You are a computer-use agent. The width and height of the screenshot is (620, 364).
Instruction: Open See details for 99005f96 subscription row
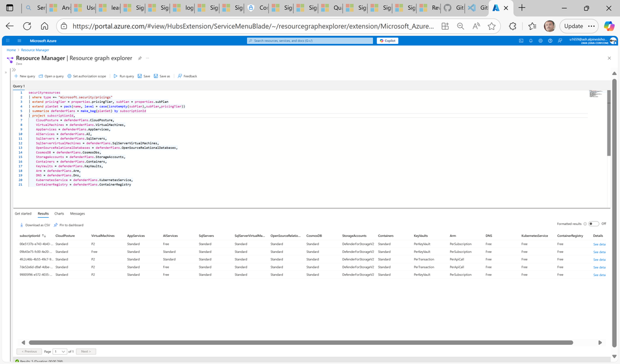coord(599,275)
